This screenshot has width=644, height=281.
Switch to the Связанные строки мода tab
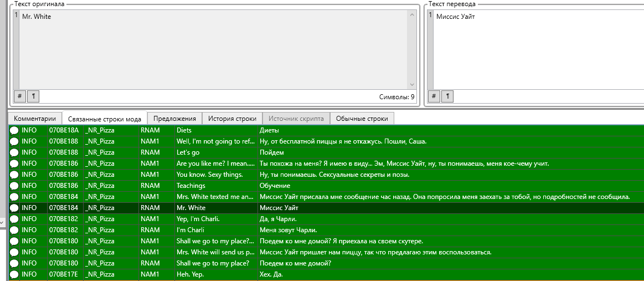click(104, 119)
